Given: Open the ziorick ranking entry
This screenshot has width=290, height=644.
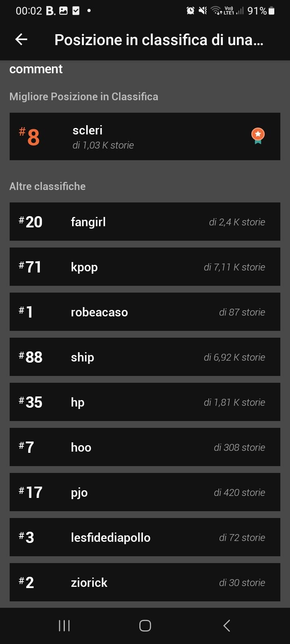Looking at the screenshot, I should click(x=145, y=582).
